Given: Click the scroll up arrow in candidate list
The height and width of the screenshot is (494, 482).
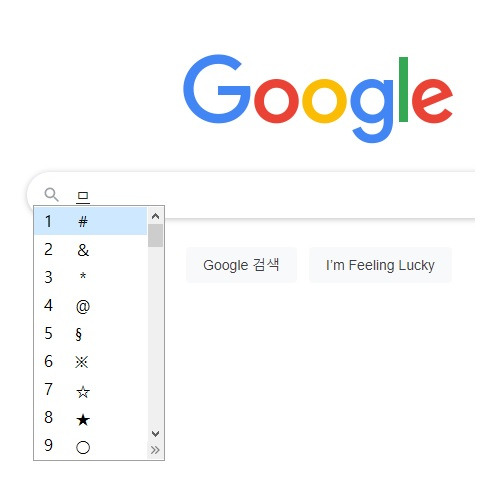Looking at the screenshot, I should [x=155, y=216].
